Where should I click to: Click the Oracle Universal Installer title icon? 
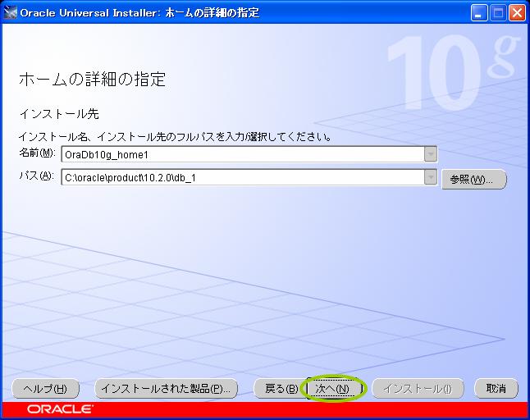coord(10,13)
